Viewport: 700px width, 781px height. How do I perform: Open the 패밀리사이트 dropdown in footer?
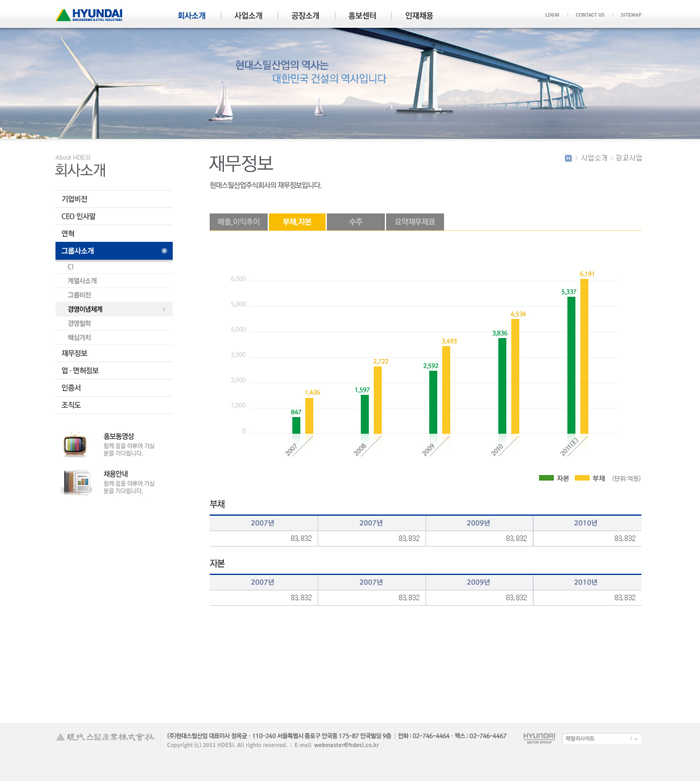tap(601, 739)
